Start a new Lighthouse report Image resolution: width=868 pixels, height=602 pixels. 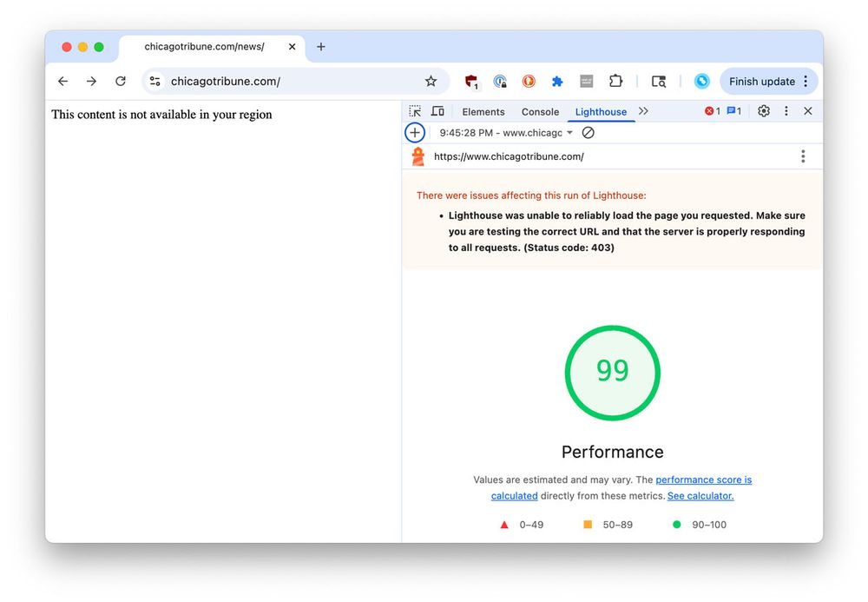pos(415,133)
